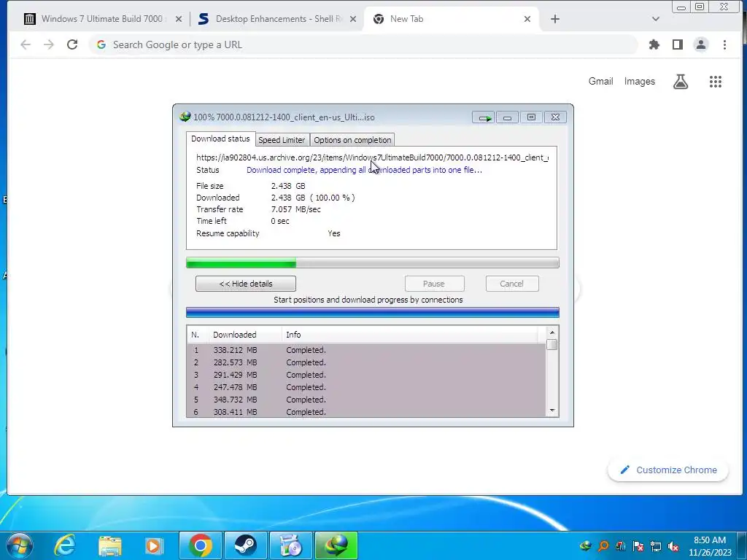Viewport: 747px width, 560px height.
Task: Click the connections list scrollbar thumb
Action: [552, 344]
